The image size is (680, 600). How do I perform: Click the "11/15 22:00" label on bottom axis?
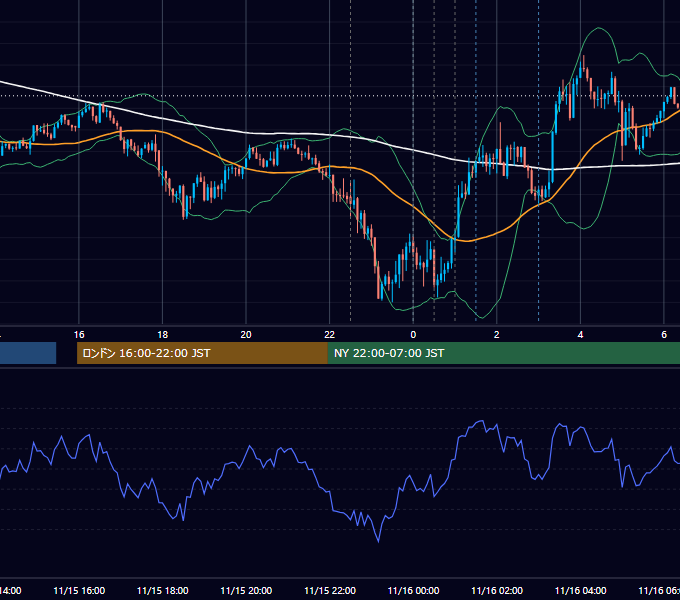330,591
